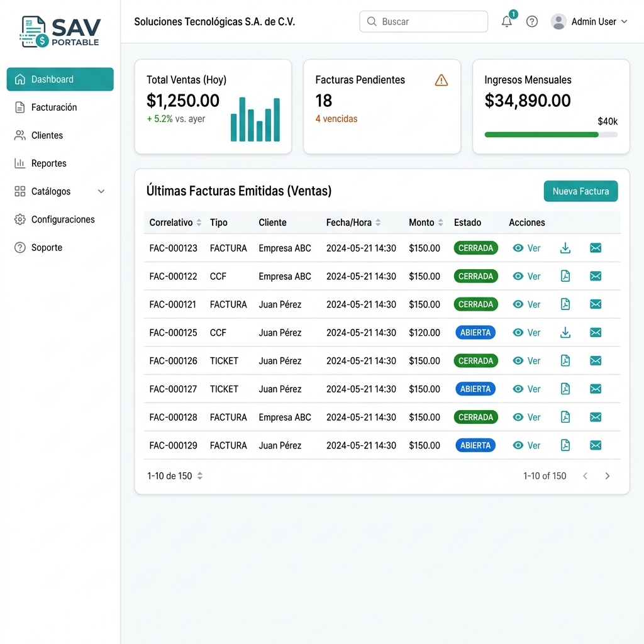The width and height of the screenshot is (644, 644).
Task: Click the Nueva Factura button
Action: (x=580, y=191)
